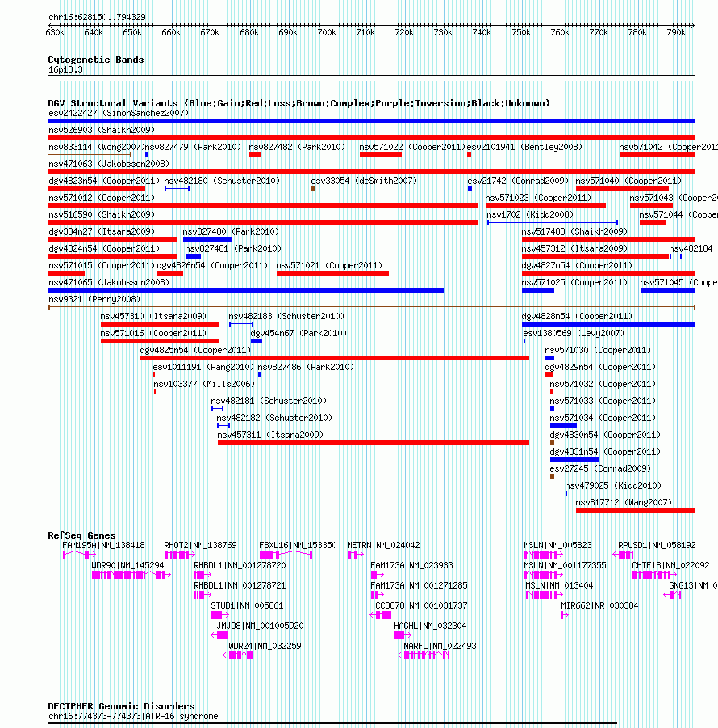Click nsv571023 (Cooper2011) label

[x=538, y=198]
